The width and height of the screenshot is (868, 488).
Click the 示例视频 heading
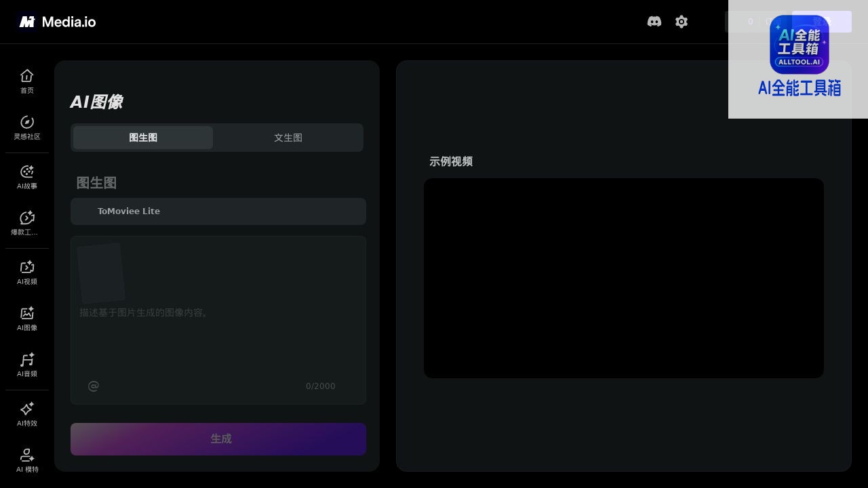[x=451, y=161]
